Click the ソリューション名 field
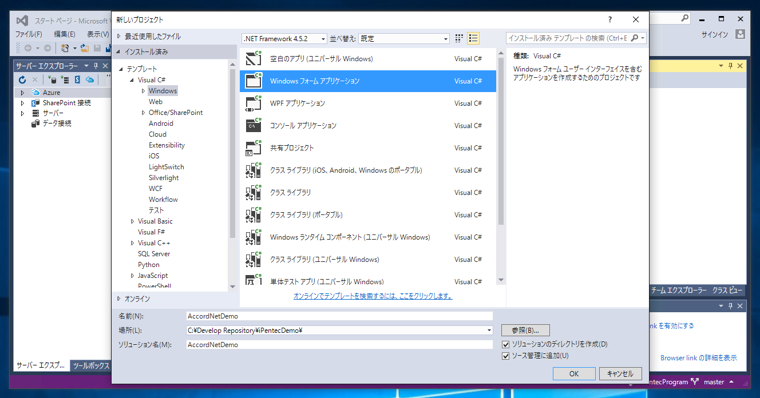Screen dimensions: 760x398 [x=339, y=345]
